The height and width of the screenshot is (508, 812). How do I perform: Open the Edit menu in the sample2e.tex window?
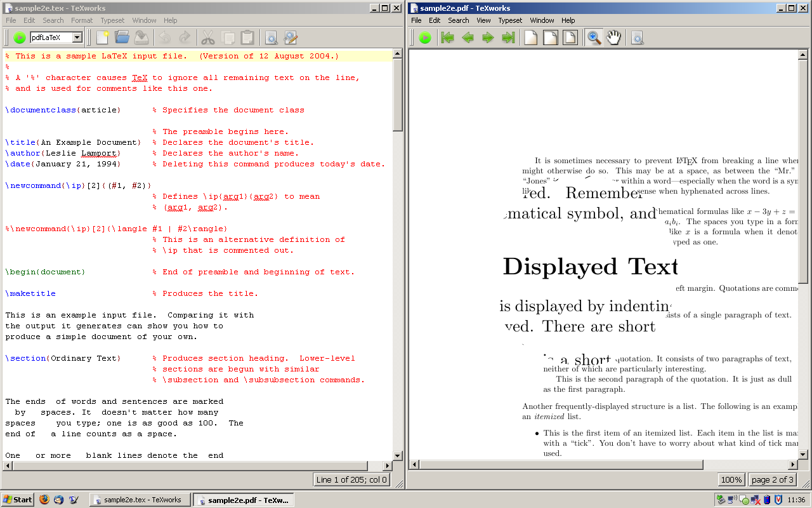29,20
